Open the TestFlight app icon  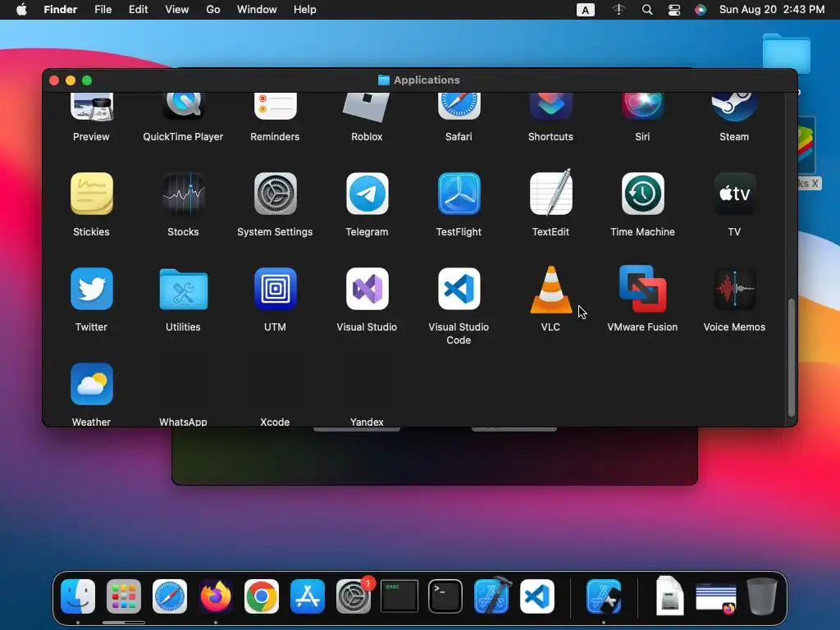click(x=459, y=194)
